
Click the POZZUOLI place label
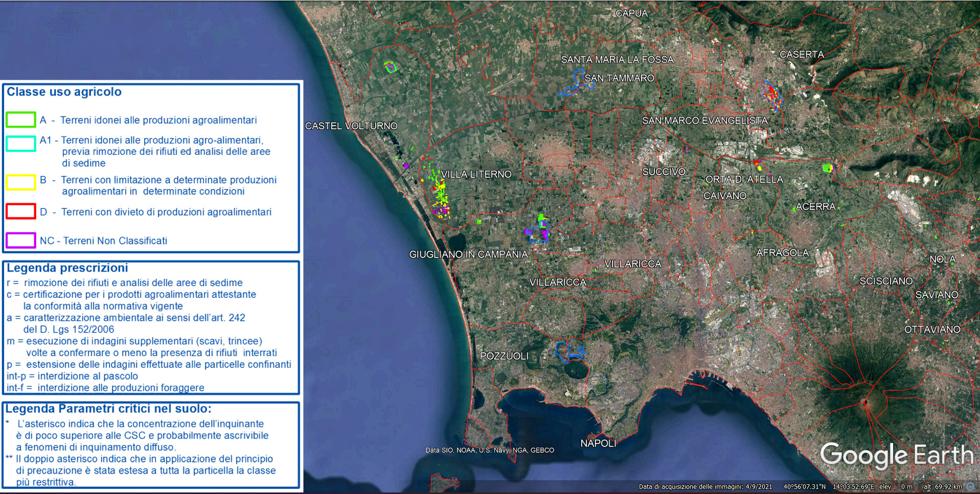click(x=504, y=356)
